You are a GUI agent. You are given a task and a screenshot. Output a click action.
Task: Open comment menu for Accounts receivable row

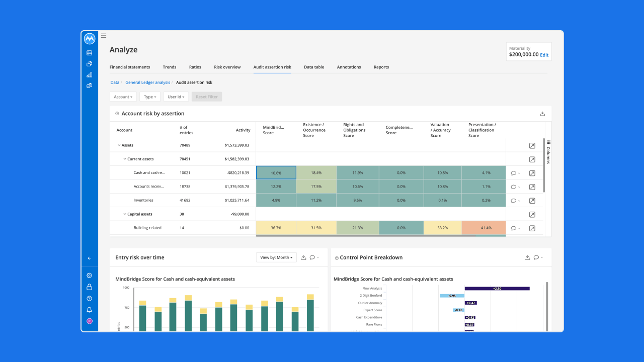click(x=515, y=187)
